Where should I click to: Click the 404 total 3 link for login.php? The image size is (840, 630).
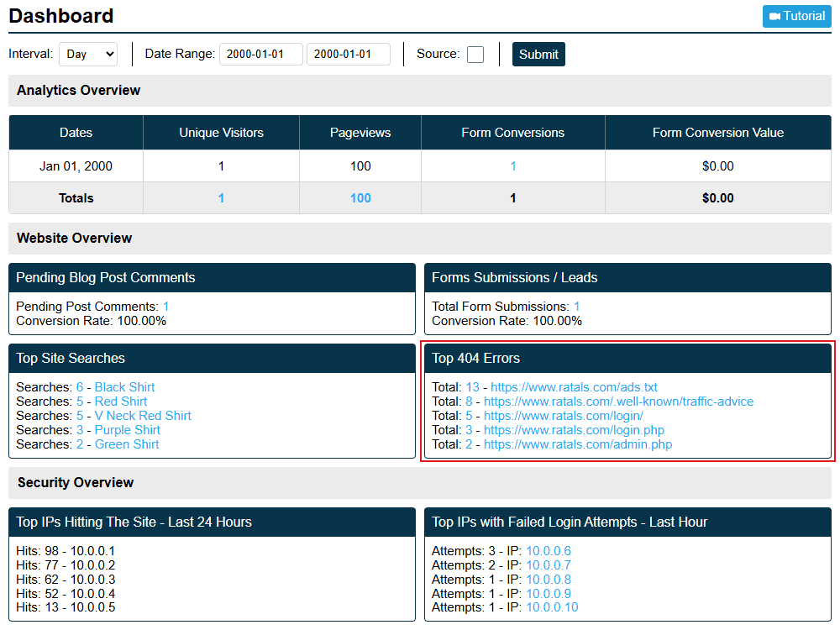click(469, 430)
